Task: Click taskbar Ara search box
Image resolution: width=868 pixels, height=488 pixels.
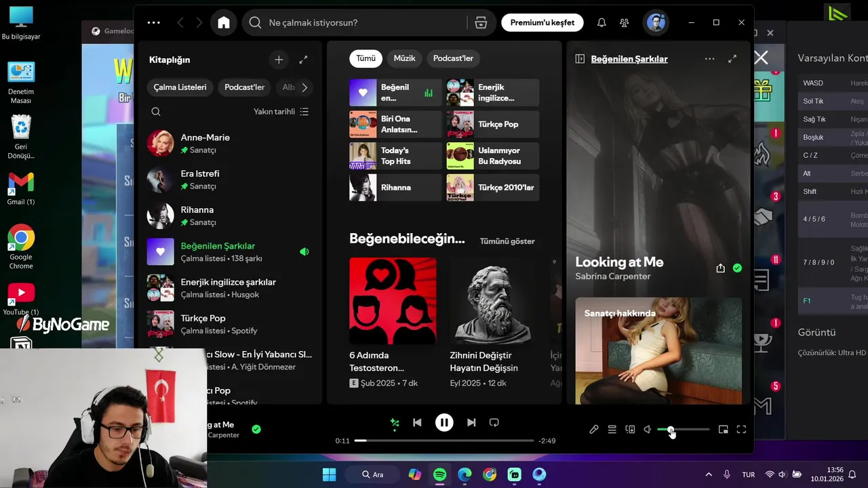Action: coord(372,474)
